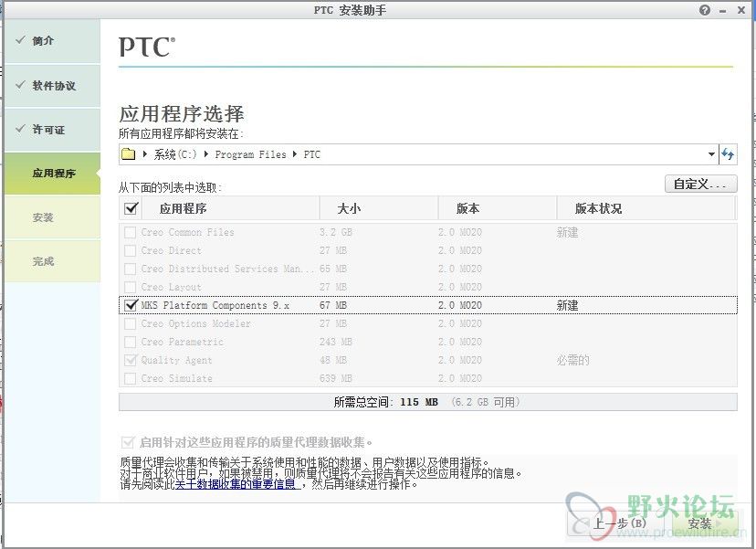The width and height of the screenshot is (756, 549).
Task: Click Creo Simulate row name
Action: pos(176,379)
